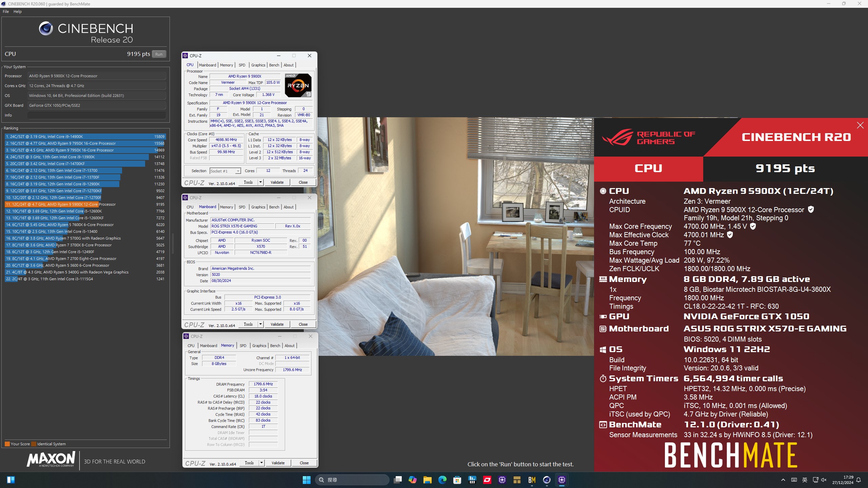Click the CPU-Z title bar icon of CPU-tab window
The height and width of the screenshot is (488, 868).
[x=185, y=56]
